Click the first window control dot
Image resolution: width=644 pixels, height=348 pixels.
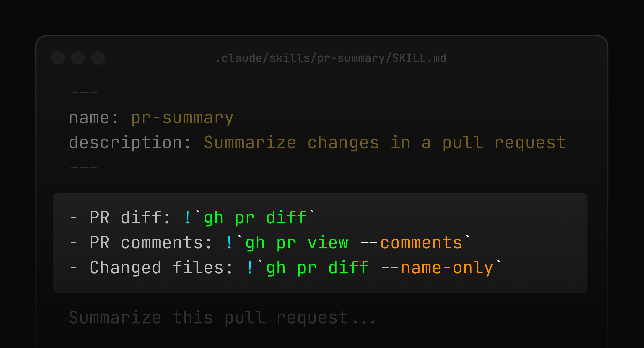(x=58, y=58)
